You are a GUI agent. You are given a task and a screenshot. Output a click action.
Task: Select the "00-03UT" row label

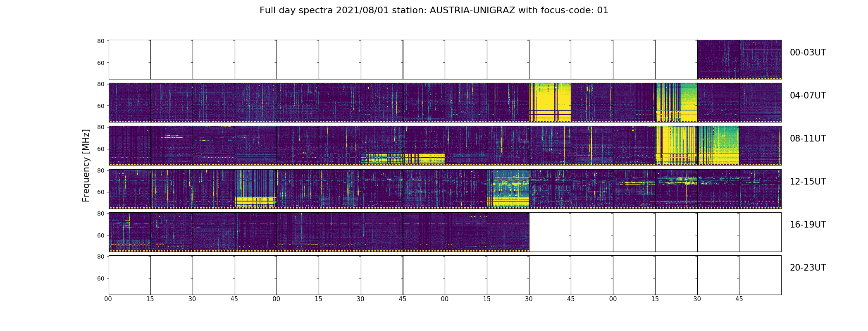point(808,53)
